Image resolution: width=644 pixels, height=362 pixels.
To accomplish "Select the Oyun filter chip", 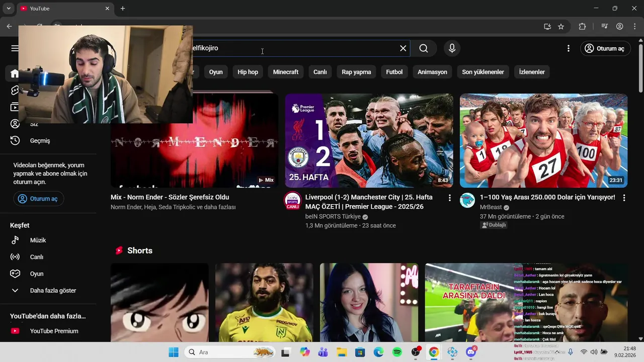I will pos(216,72).
